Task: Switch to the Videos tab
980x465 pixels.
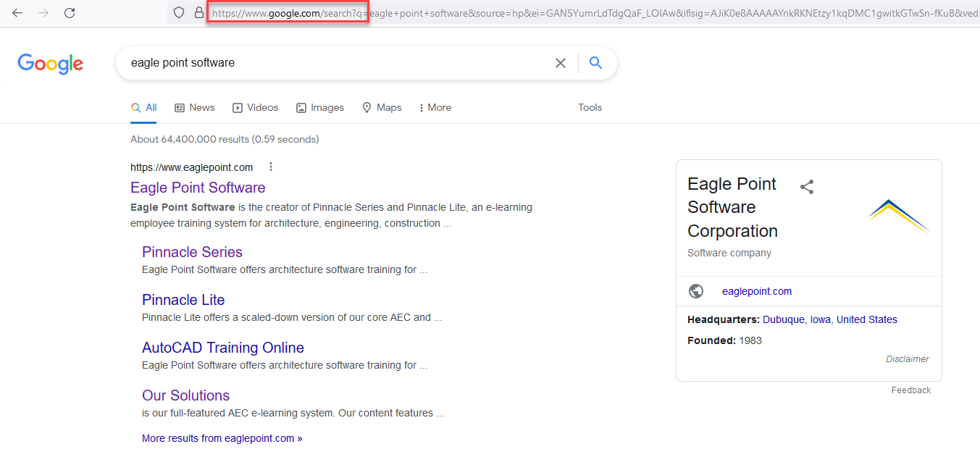Action: (255, 107)
